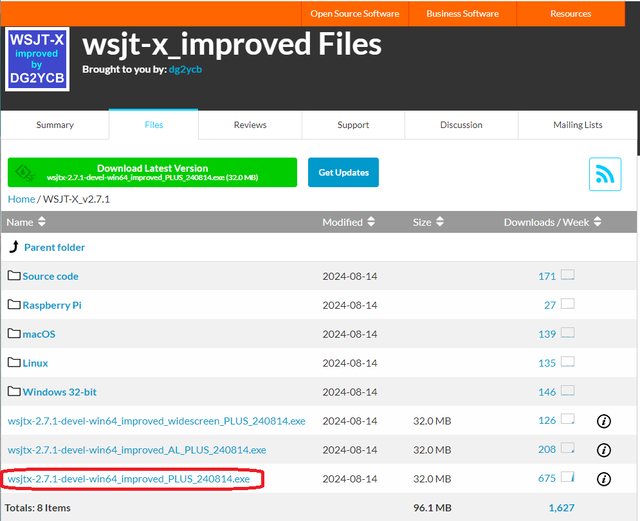Click WSJT-X_v2.7.1 breadcrumb text

(76, 199)
